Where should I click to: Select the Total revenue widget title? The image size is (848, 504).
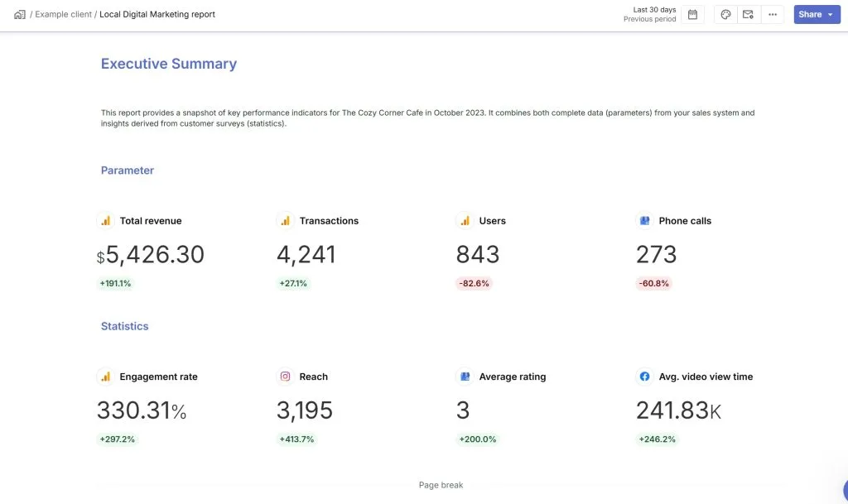[151, 221]
